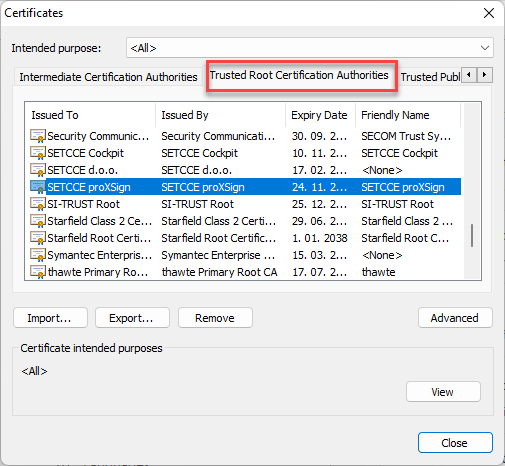This screenshot has height=466, width=505.
Task: Click the 25. 12. expiry date of SI-TRUST Root
Action: 319,204
